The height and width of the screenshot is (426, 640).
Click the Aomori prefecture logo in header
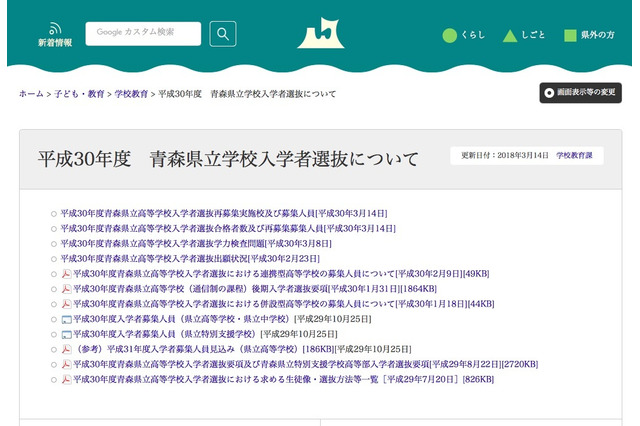coord(320,34)
